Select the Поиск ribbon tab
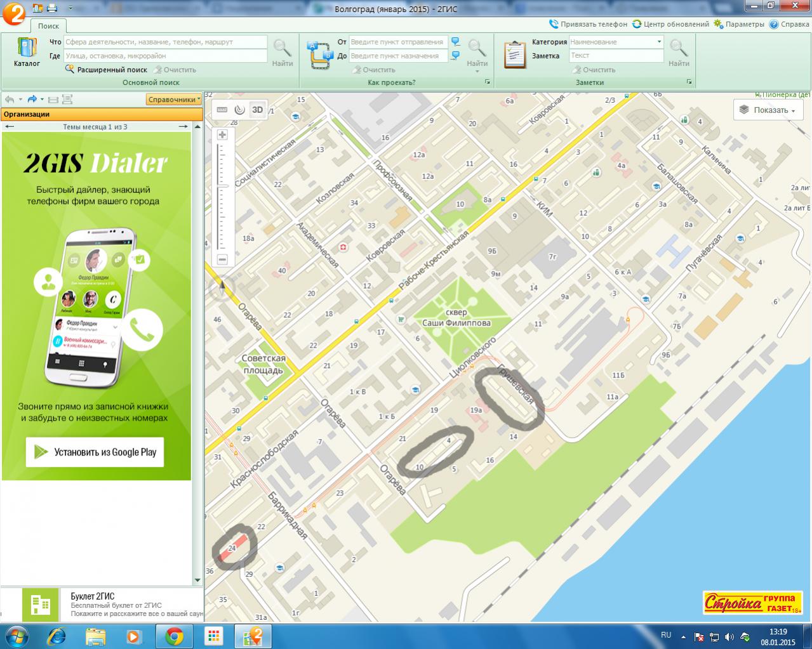 [48, 26]
